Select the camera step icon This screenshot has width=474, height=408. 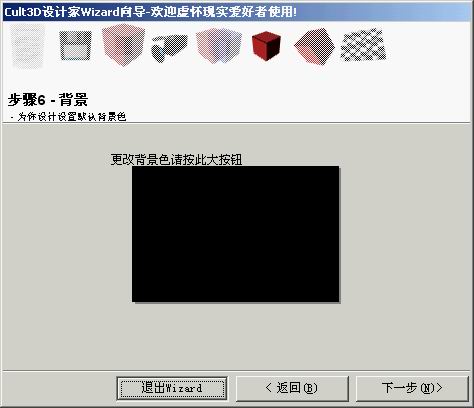tap(169, 48)
